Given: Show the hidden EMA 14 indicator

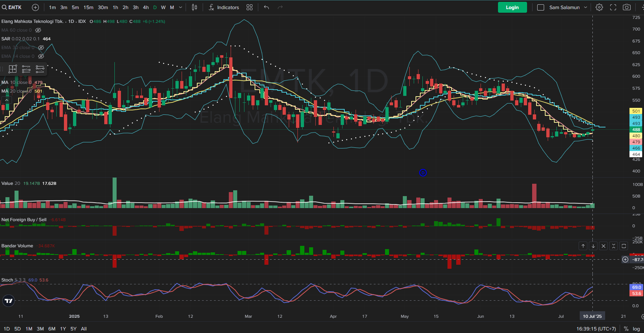Looking at the screenshot, I should 41,56.
